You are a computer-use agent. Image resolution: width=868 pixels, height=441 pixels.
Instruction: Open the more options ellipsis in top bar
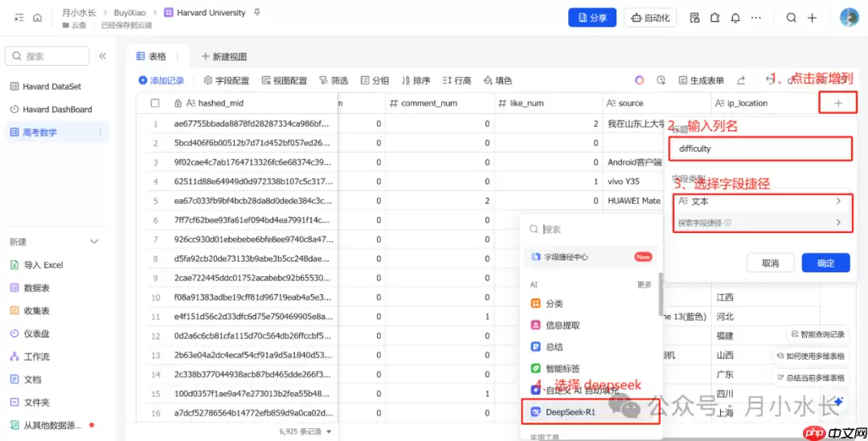click(756, 18)
